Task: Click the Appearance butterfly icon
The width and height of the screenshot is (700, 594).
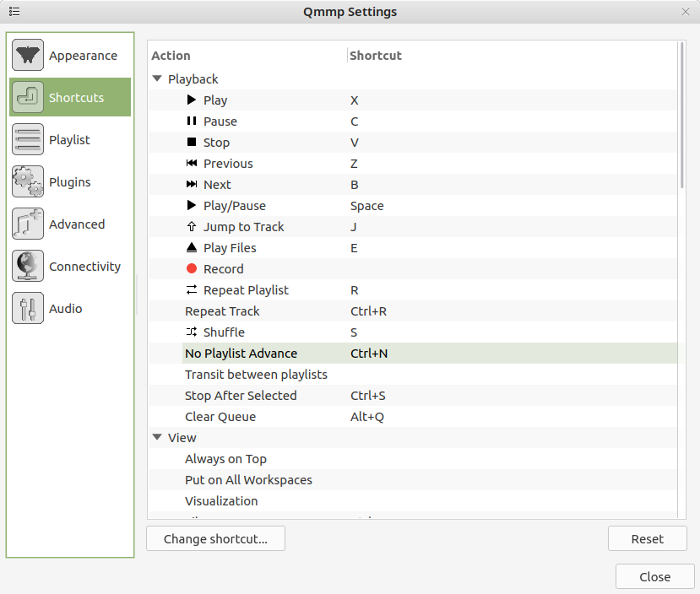Action: pos(28,55)
